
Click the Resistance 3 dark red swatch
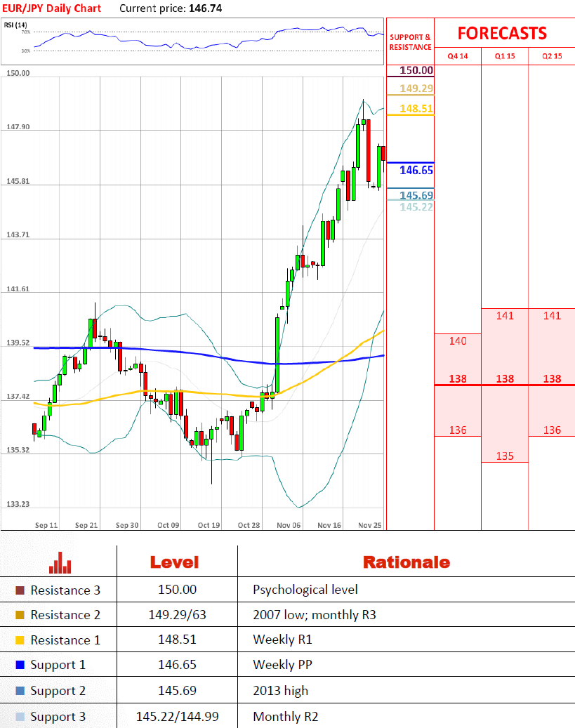(20, 590)
